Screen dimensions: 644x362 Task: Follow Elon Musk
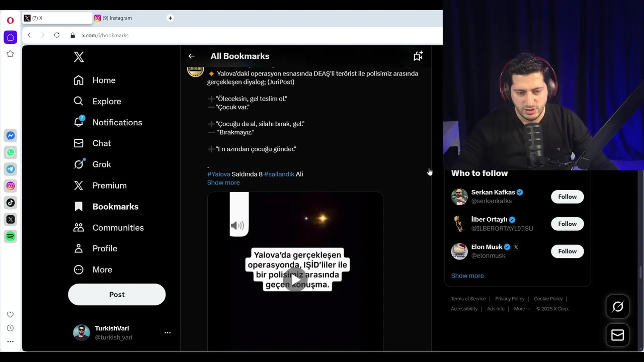tap(567, 251)
